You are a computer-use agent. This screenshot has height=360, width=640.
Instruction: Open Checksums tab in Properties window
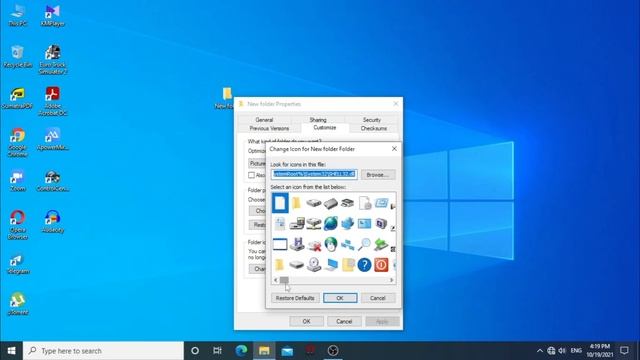373,128
